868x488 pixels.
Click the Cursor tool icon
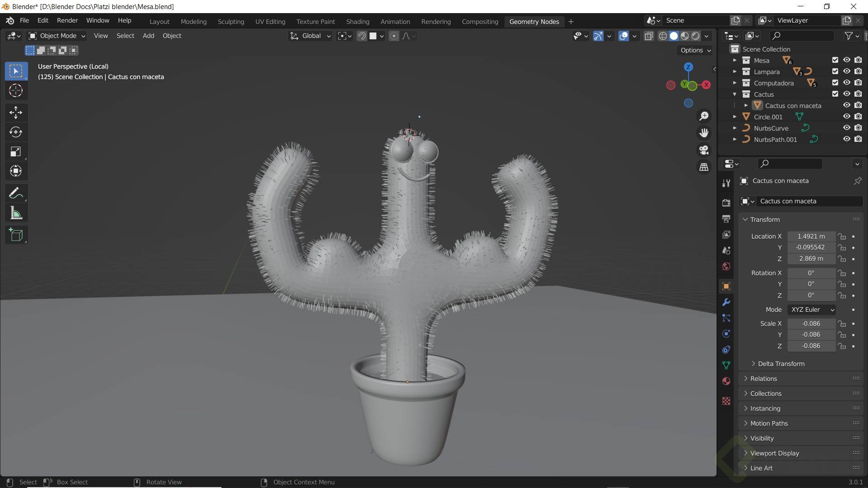(x=16, y=91)
